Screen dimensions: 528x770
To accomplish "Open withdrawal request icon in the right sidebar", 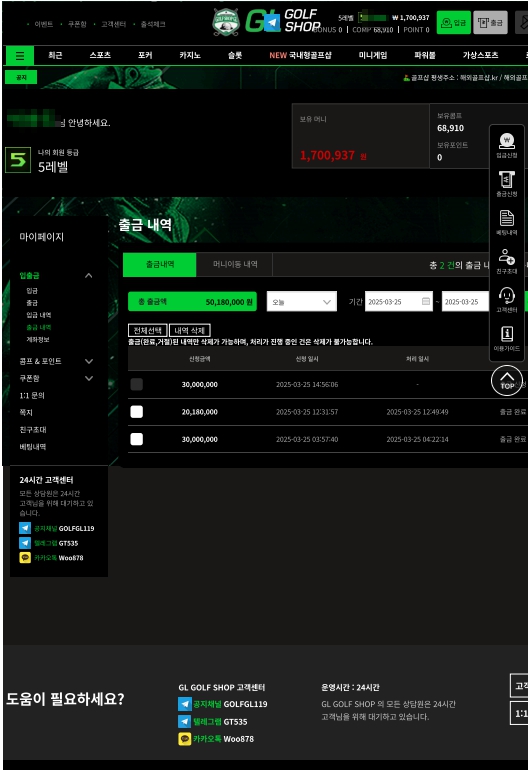I will (x=506, y=184).
